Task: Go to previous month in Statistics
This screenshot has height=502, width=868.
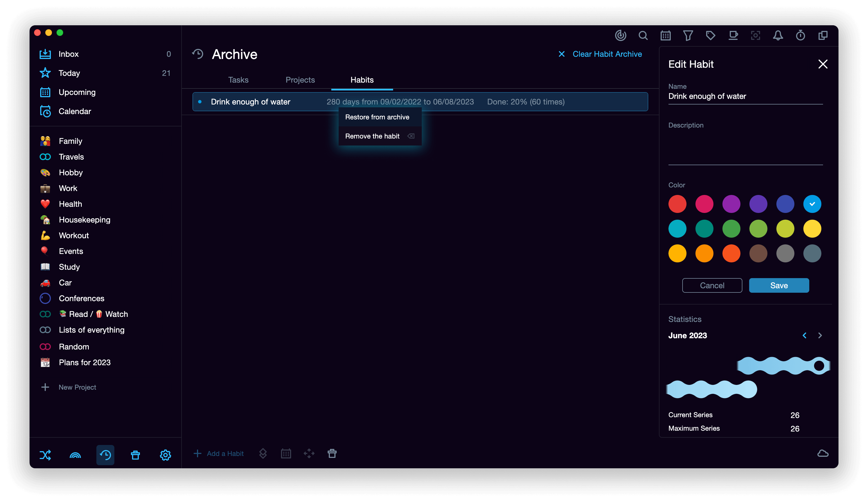Action: coord(804,335)
